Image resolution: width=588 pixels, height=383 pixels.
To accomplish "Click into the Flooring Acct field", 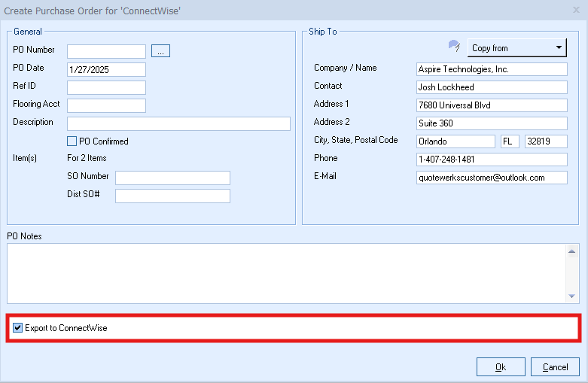I will coord(106,105).
